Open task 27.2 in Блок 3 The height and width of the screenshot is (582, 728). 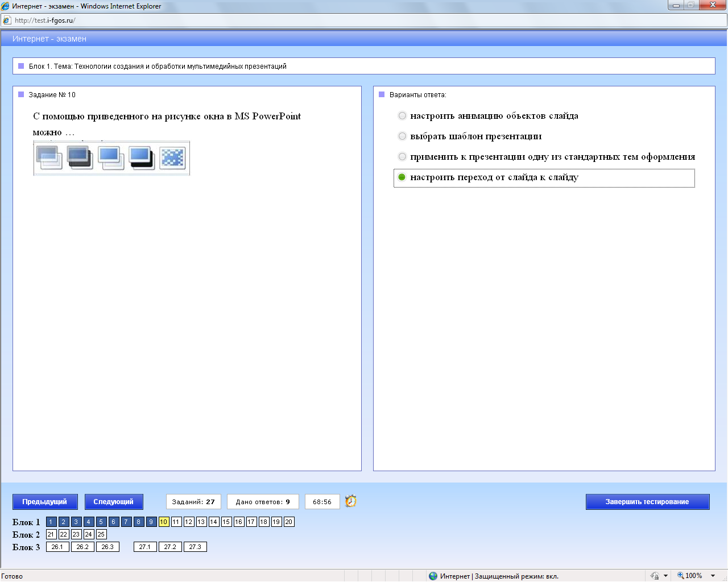170,547
